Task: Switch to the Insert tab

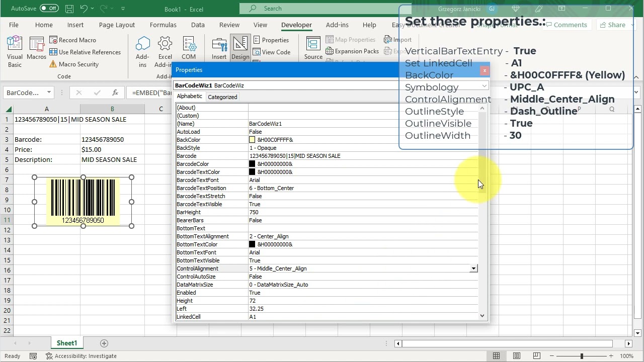Action: tap(75, 25)
